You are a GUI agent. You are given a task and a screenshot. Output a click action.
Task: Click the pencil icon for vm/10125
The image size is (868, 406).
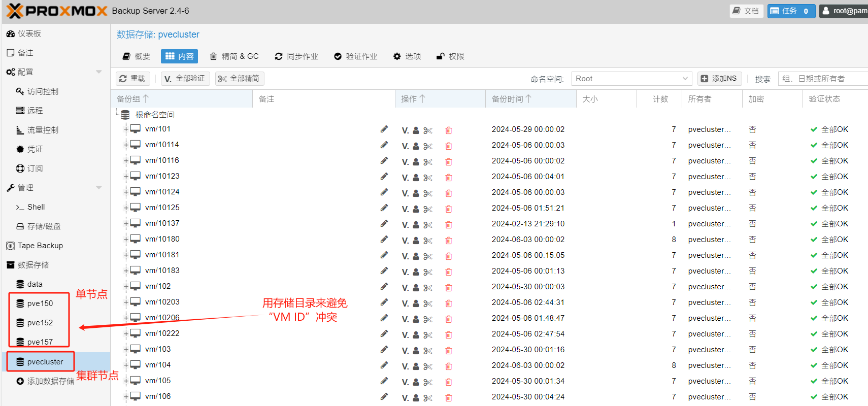coord(384,208)
